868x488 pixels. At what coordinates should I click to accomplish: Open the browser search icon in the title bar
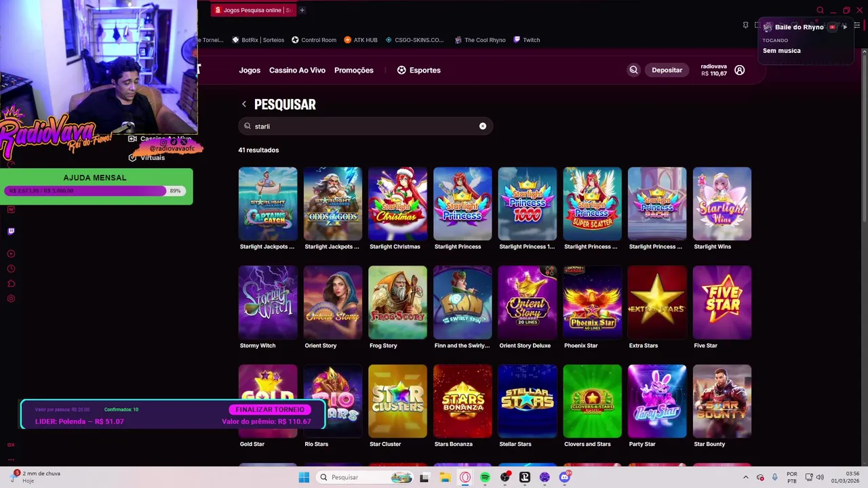click(820, 10)
